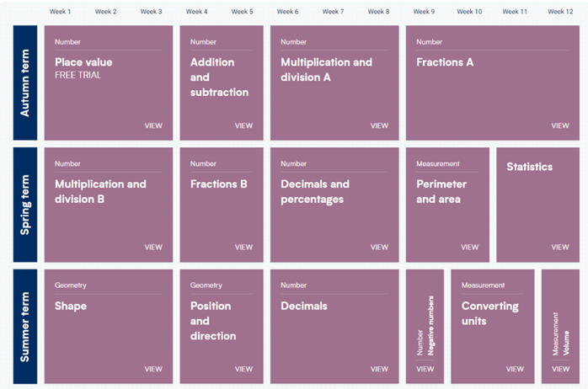Click VIEW on Addition and subtraction
The width and height of the screenshot is (588, 389).
tap(243, 125)
